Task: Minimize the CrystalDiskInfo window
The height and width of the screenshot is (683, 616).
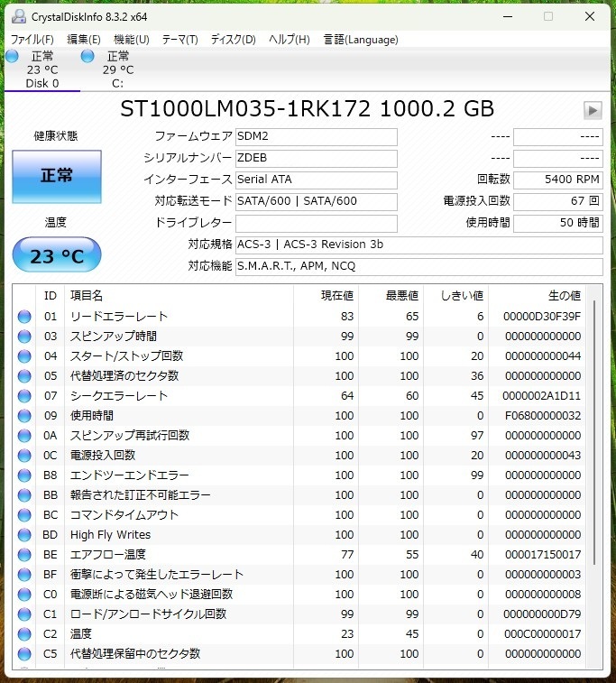Action: 508,16
